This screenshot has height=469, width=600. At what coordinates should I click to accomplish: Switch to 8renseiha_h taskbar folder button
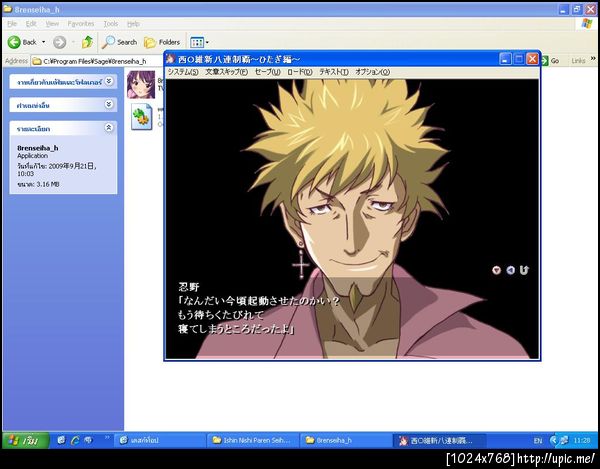(346, 441)
